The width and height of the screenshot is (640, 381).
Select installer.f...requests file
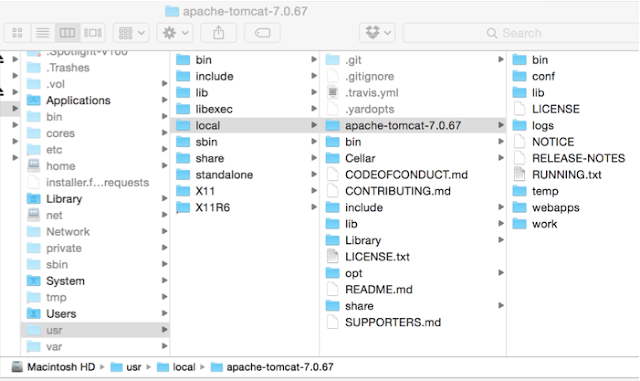97,182
